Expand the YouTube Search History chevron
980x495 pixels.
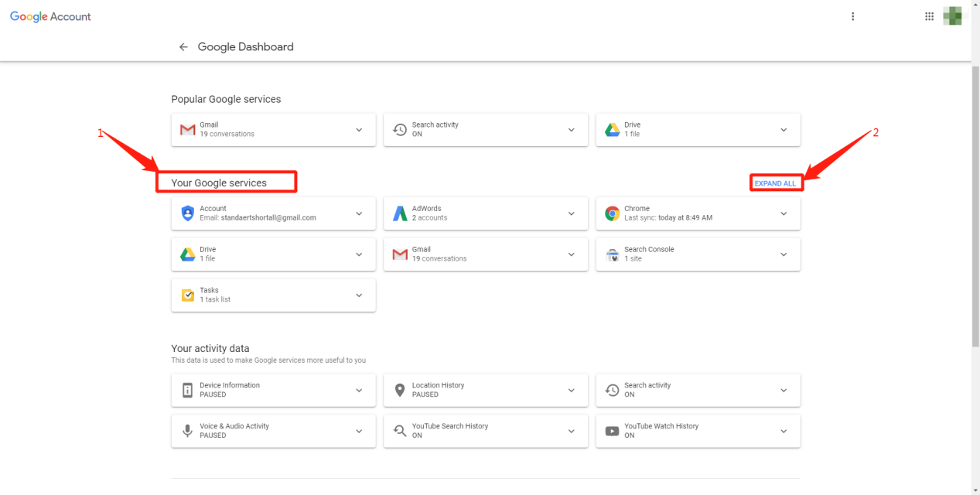click(571, 432)
